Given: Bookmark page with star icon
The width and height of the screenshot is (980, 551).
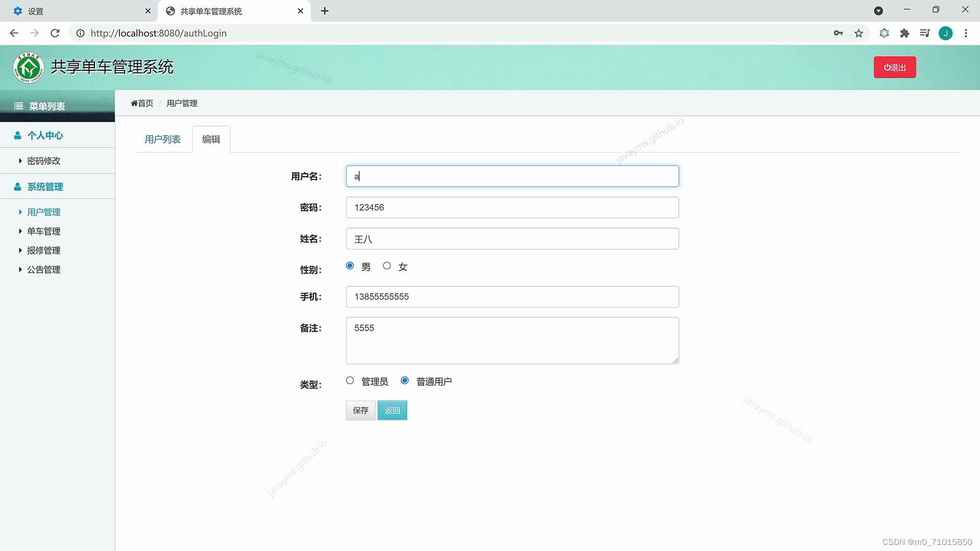Looking at the screenshot, I should point(859,33).
